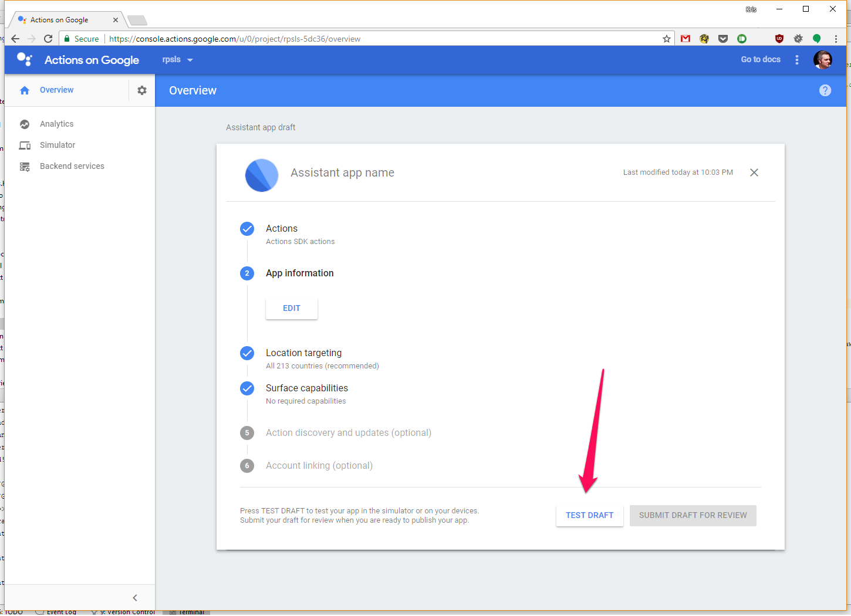851x616 pixels.
Task: Open the Chrome three-dot menu
Action: 836,39
